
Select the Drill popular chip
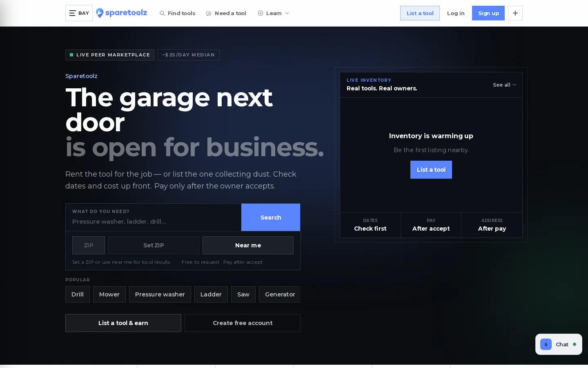point(78,294)
